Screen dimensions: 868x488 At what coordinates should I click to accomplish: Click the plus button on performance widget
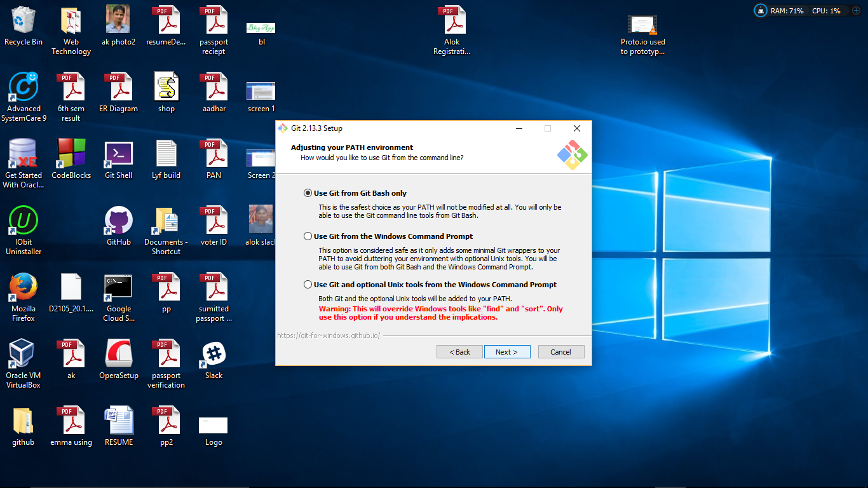(856, 11)
